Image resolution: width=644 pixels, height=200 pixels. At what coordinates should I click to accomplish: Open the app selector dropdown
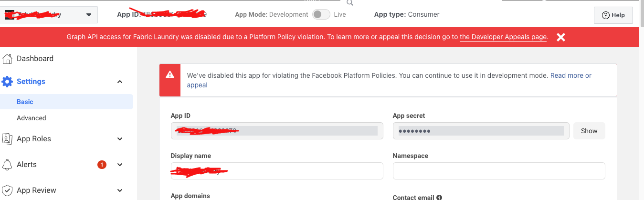click(x=49, y=15)
